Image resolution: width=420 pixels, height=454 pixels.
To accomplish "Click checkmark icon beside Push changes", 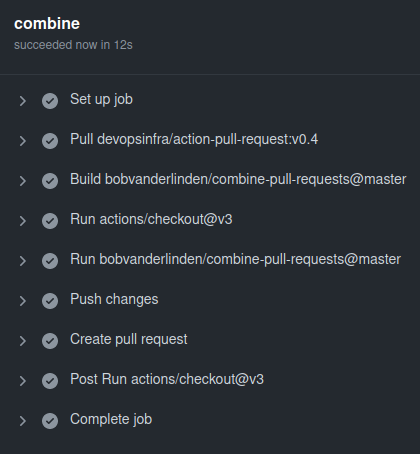I will click(50, 301).
